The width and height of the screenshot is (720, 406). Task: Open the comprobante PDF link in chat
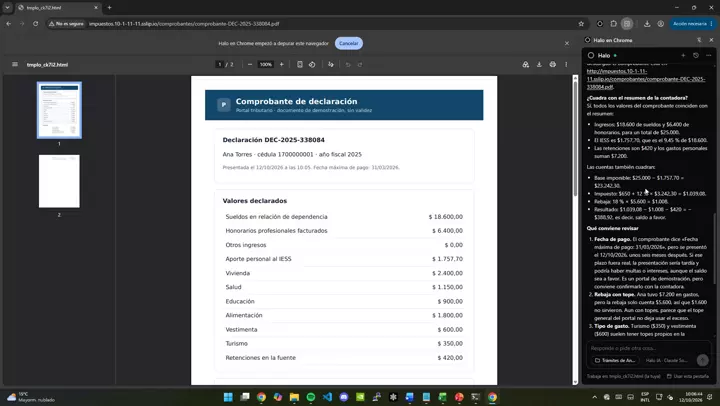646,79
